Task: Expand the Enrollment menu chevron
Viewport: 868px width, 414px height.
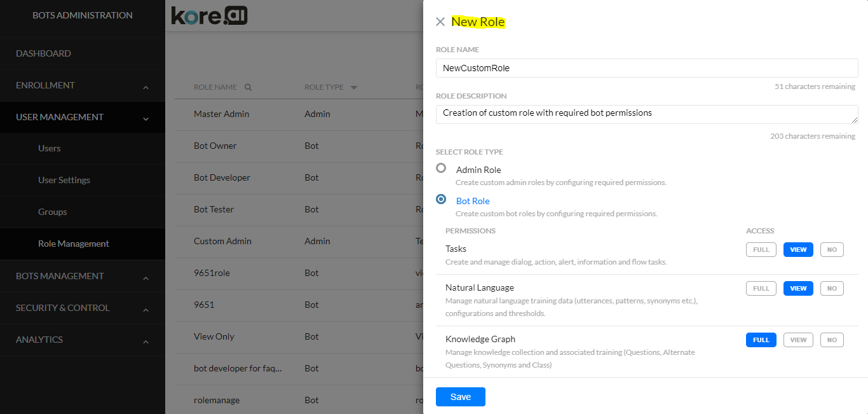Action: click(146, 87)
